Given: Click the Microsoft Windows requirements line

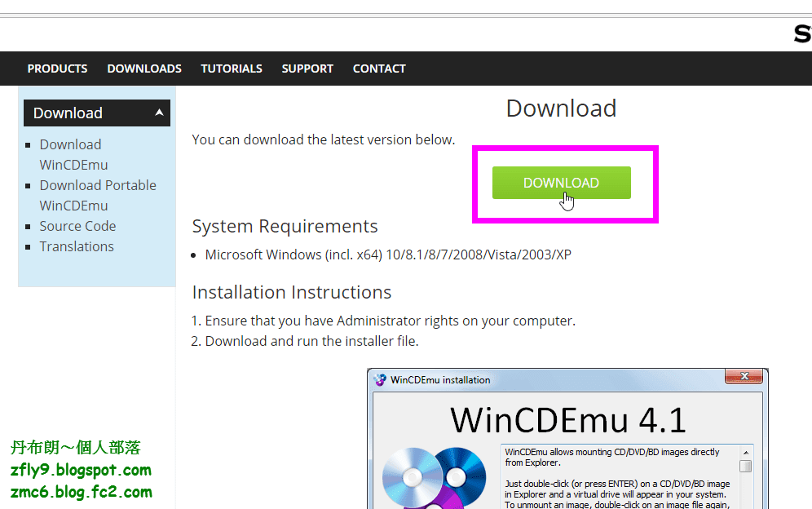Looking at the screenshot, I should (388, 255).
